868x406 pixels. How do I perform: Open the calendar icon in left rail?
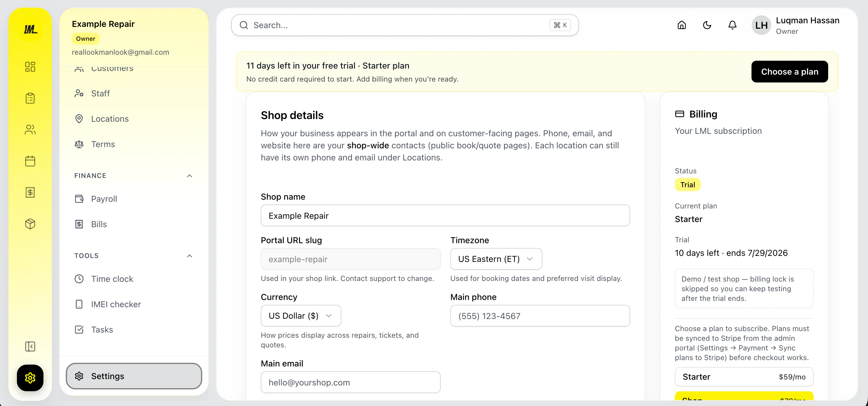click(30, 161)
